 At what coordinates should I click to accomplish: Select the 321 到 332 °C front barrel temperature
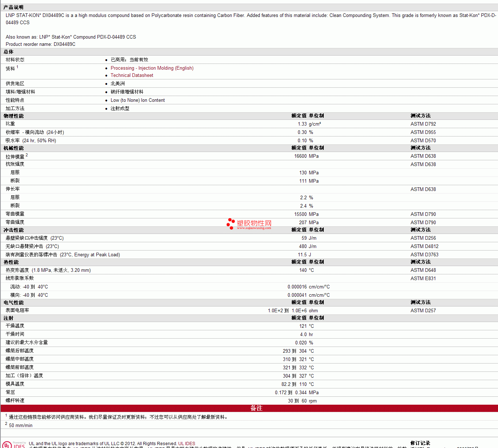point(298,368)
